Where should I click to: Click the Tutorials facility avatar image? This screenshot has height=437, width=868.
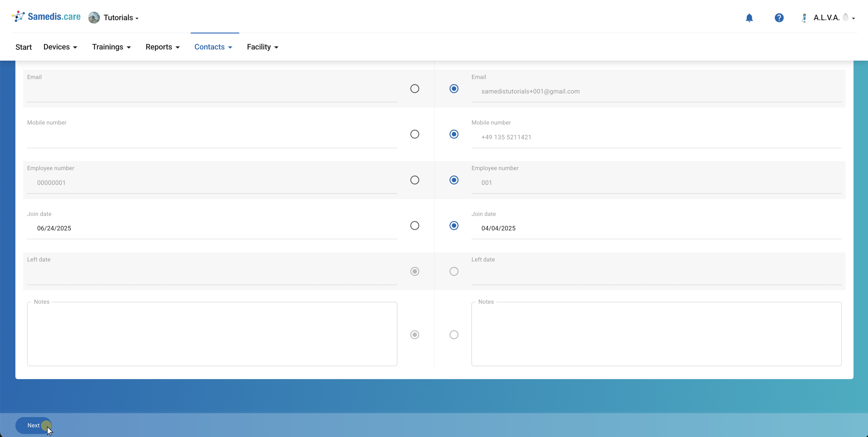point(94,17)
